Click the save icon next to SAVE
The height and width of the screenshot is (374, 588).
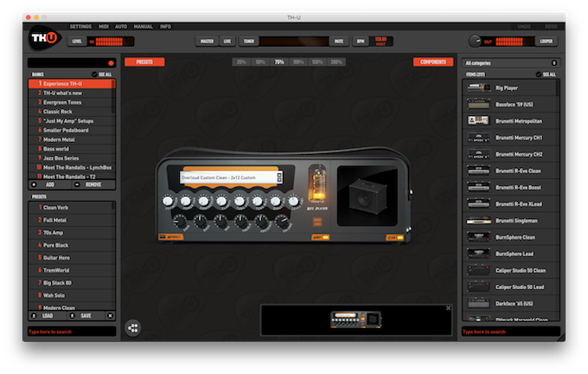click(73, 316)
